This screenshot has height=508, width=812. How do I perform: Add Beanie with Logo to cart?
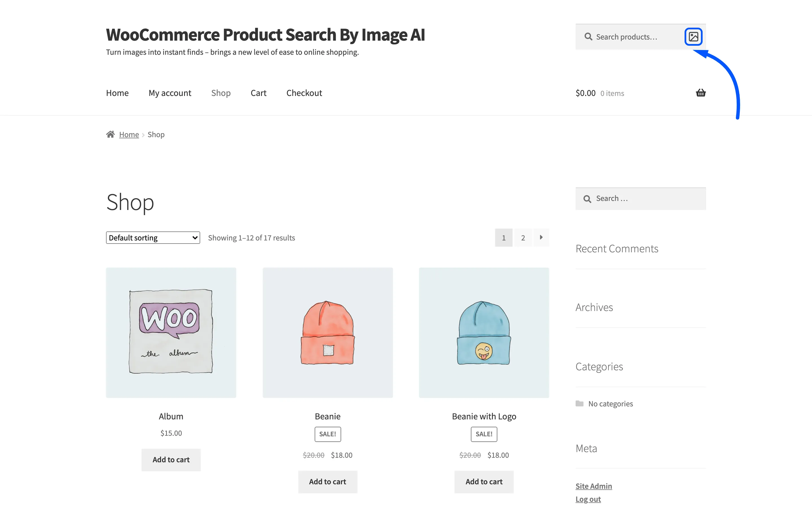(x=484, y=481)
